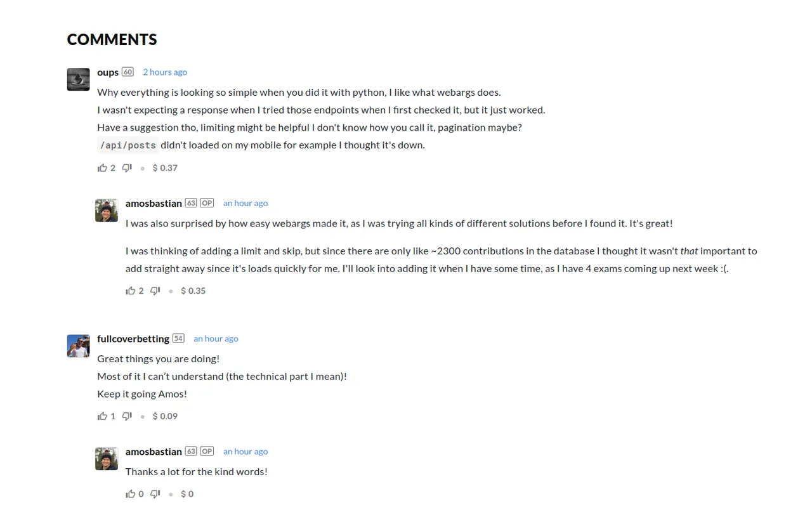Upvote amosbastian's reply about webargs
This screenshot has width=812, height=517.
(131, 291)
